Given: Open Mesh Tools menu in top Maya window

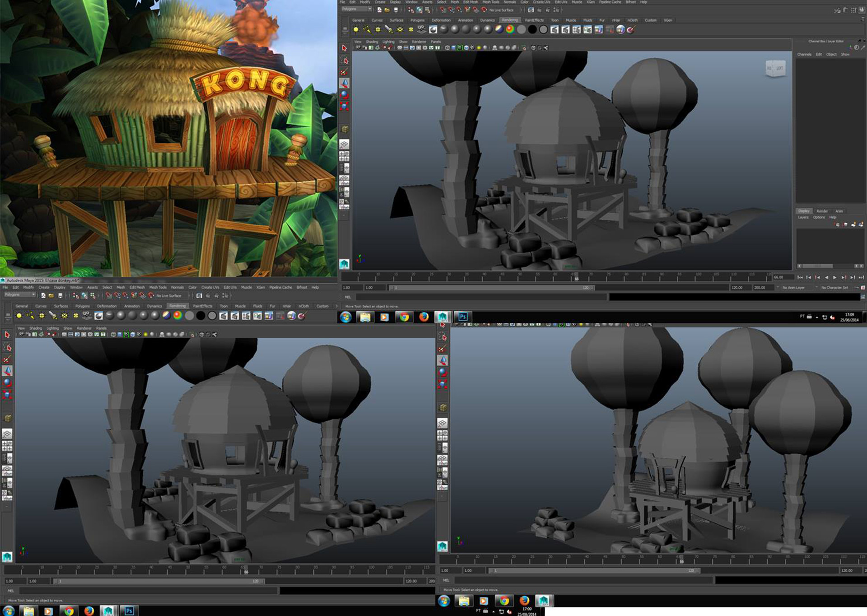Looking at the screenshot, I should [x=491, y=2].
